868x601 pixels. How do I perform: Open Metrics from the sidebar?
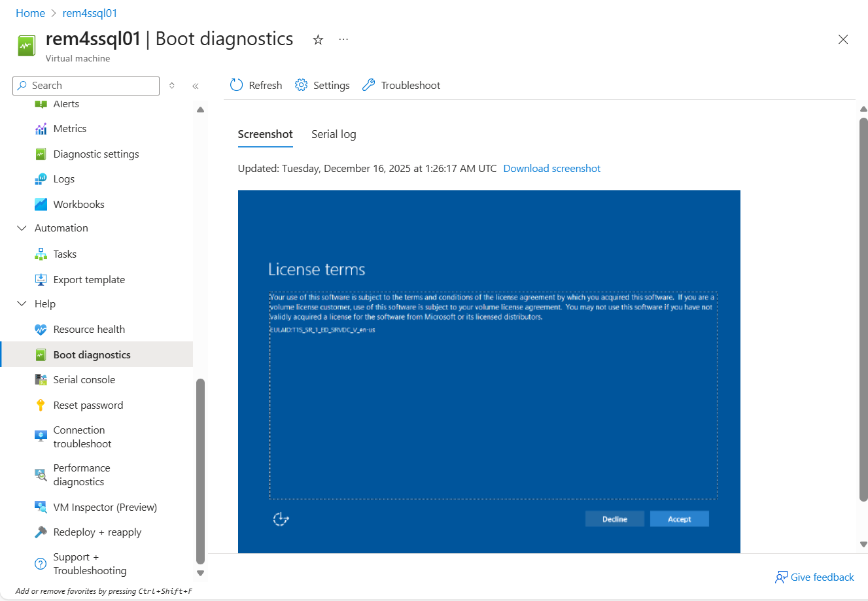click(x=68, y=128)
